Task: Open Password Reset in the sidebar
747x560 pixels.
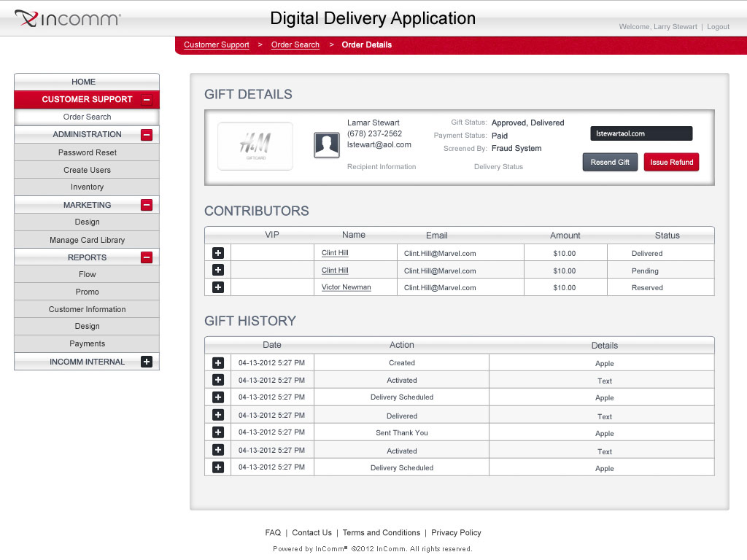Action: 87,152
